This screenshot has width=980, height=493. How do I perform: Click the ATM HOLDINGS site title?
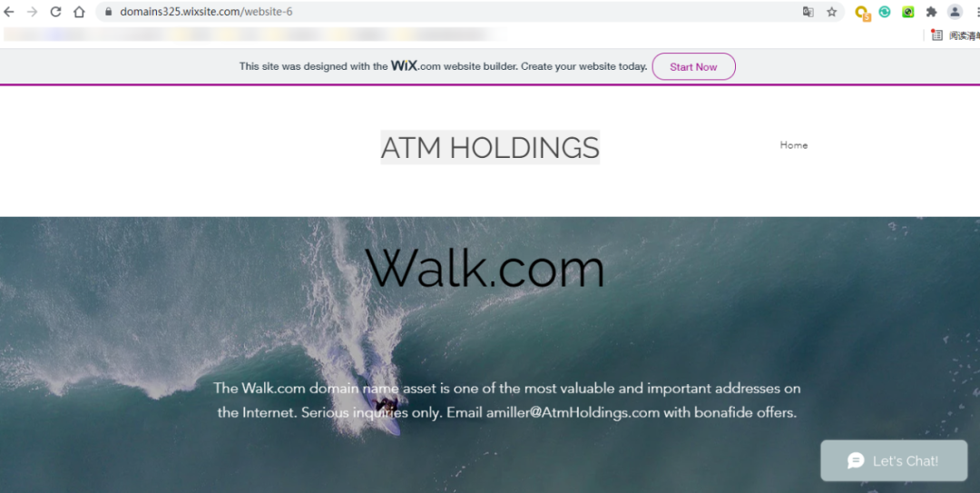(x=490, y=148)
